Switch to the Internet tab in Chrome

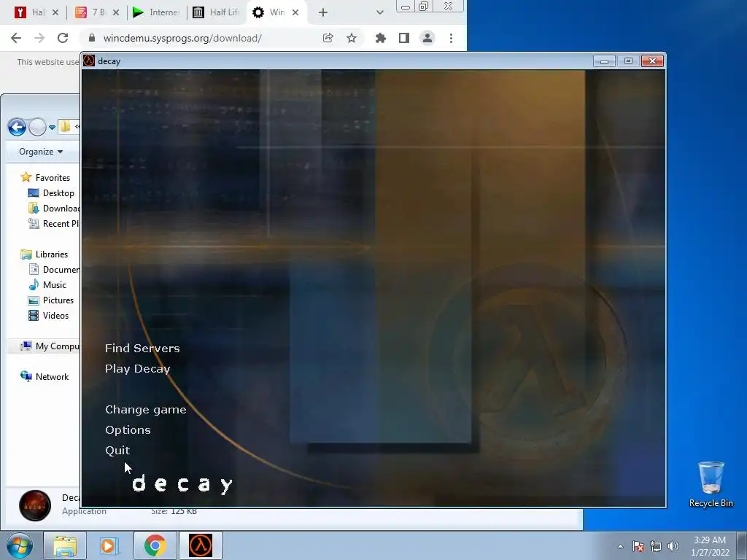[x=156, y=12]
